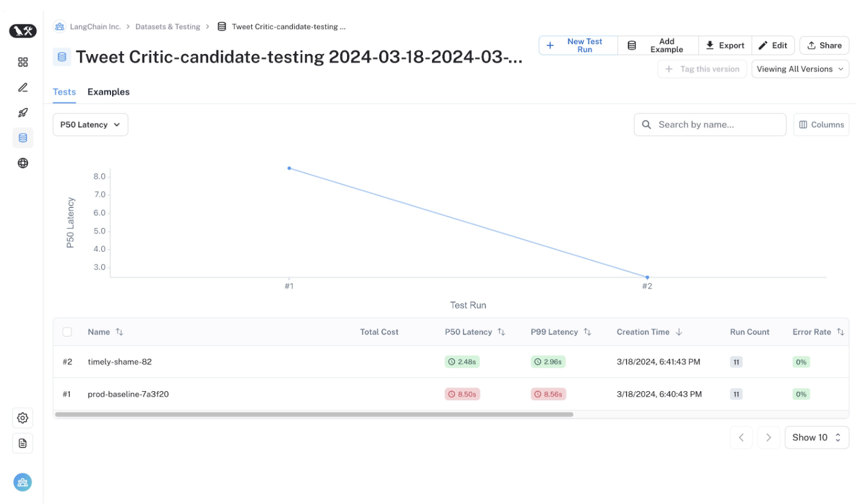Open the rocket deployments icon in sidebar
This screenshot has height=504, width=856.
(x=23, y=113)
